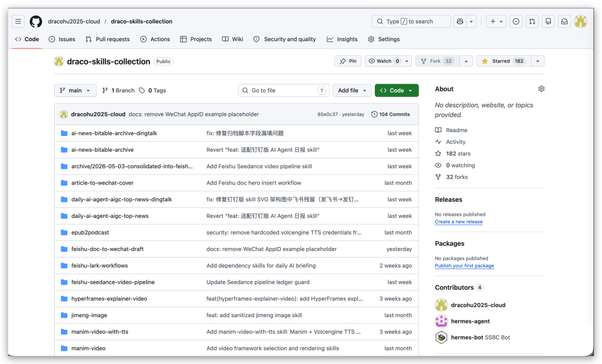Click commit hash 85e0c37

[x=328, y=114]
